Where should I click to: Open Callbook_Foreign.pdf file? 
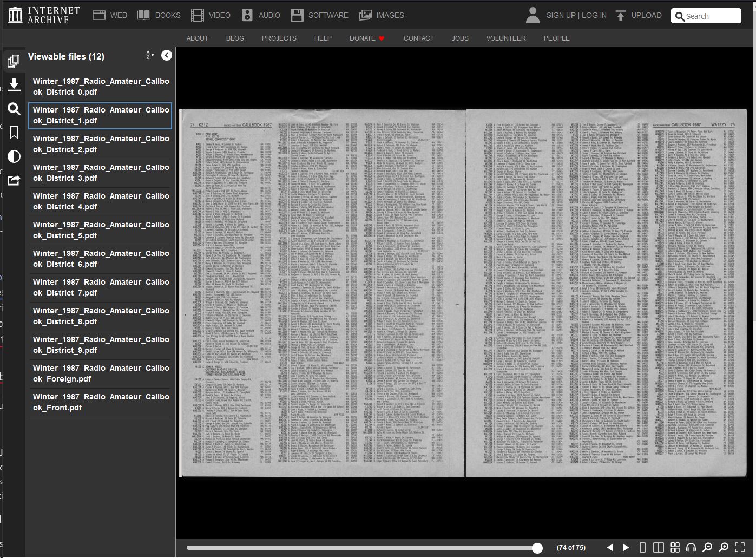(100, 373)
